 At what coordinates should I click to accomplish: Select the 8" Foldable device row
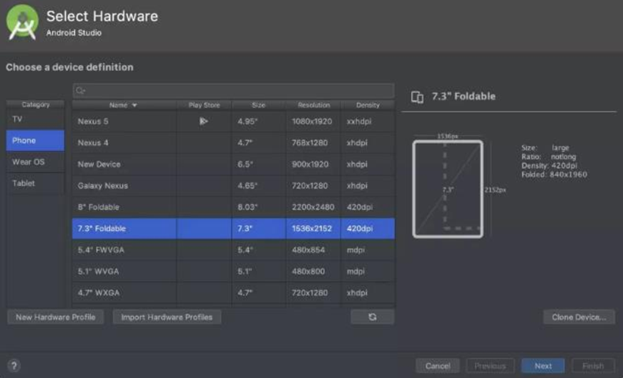(234, 207)
